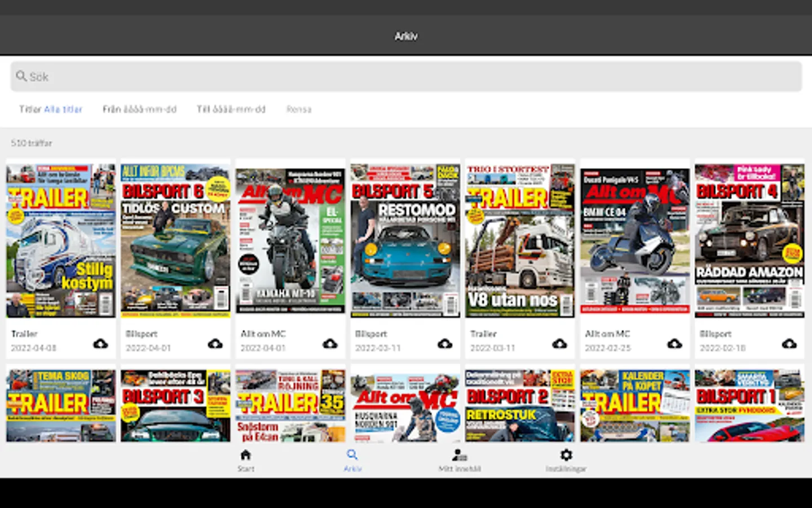812x508 pixels.
Task: Click the 'Bilsport' title above date 2022-02-18
Action: 716,334
